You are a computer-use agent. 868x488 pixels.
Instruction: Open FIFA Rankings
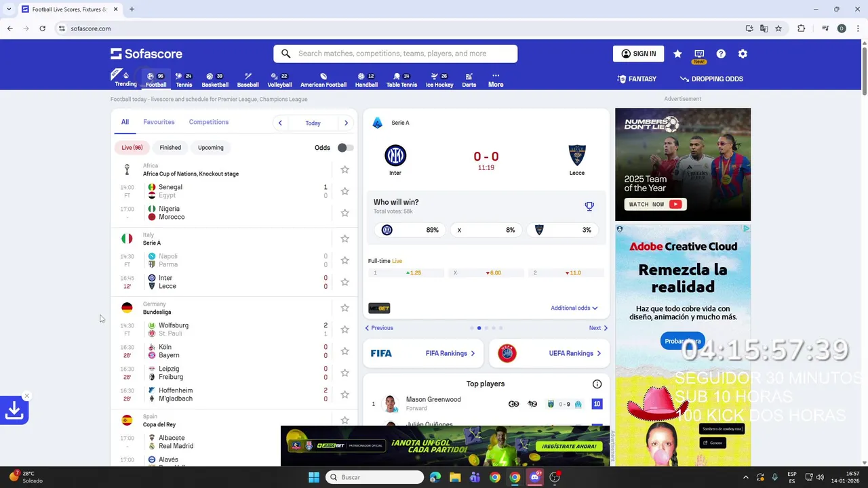422,353
